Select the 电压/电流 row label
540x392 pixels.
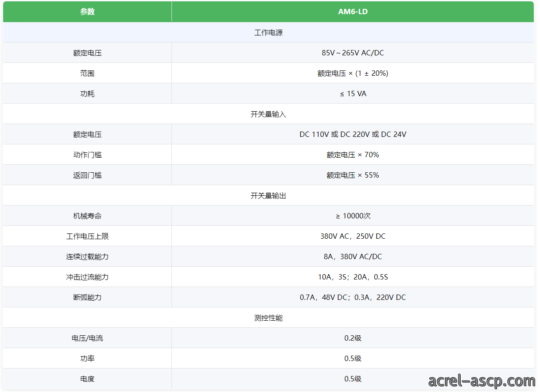point(87,338)
